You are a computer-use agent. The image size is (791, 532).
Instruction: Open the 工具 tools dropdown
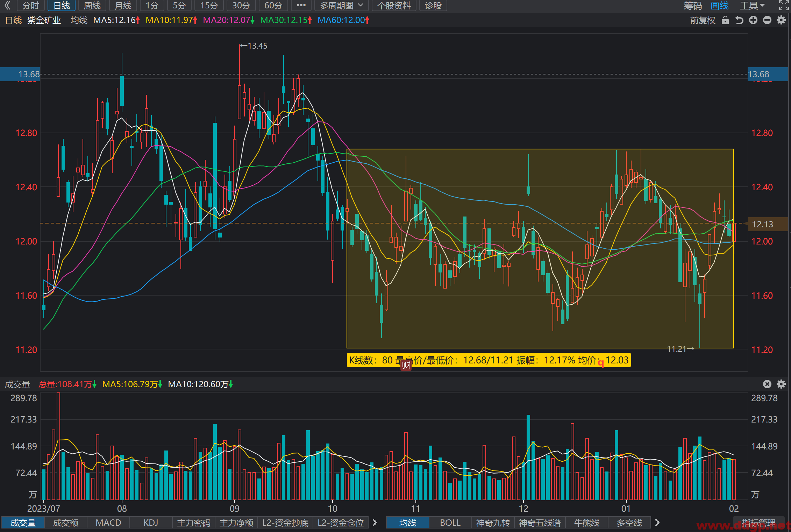pyautogui.click(x=752, y=6)
